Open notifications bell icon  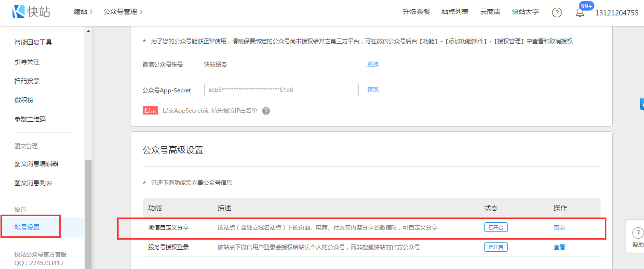coord(580,13)
